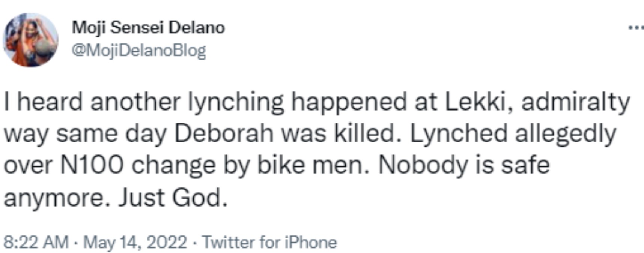Click the @MojiDelanoBlog handle
The height and width of the screenshot is (253, 644).
tap(138, 50)
